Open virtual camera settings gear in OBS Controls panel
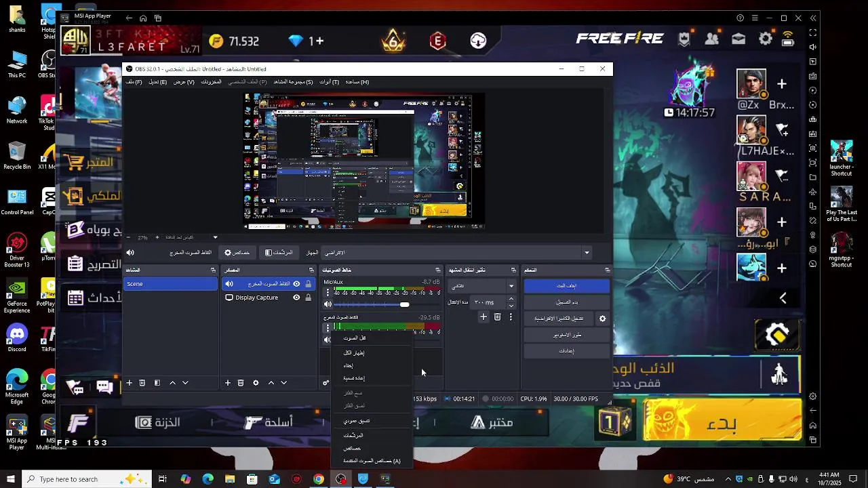Screen dimensions: 868x488 pos(602,319)
